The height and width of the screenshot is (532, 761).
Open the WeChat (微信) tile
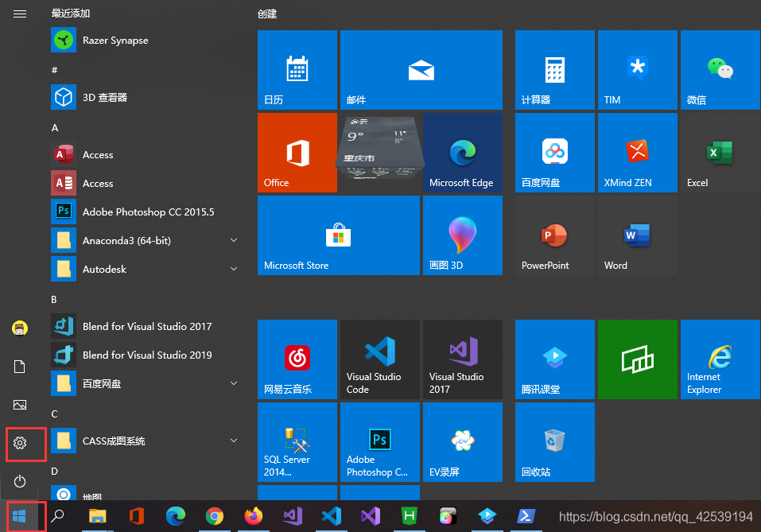[720, 70]
